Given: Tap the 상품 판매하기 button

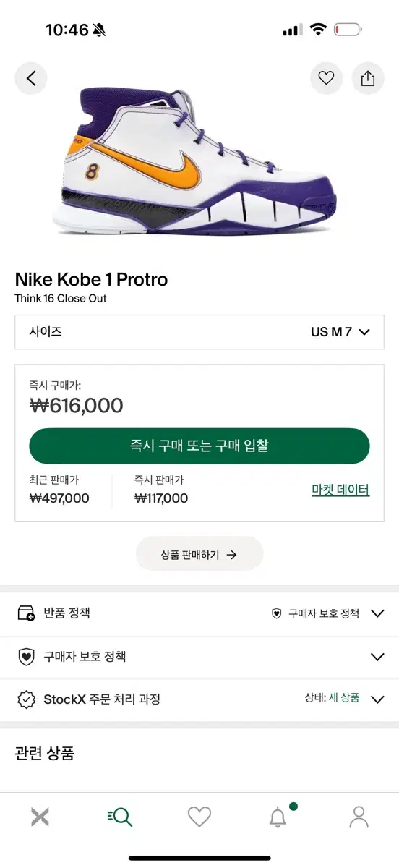Looking at the screenshot, I should point(199,555).
